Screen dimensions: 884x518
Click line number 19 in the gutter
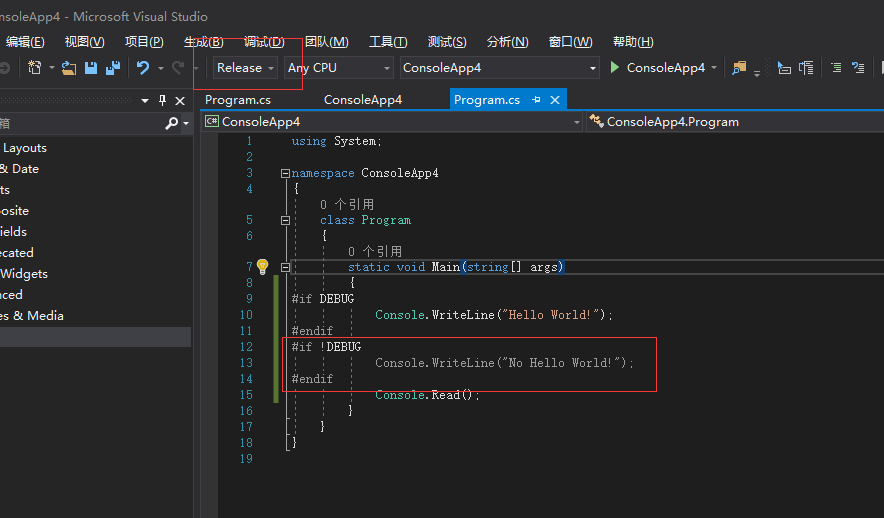(x=246, y=458)
